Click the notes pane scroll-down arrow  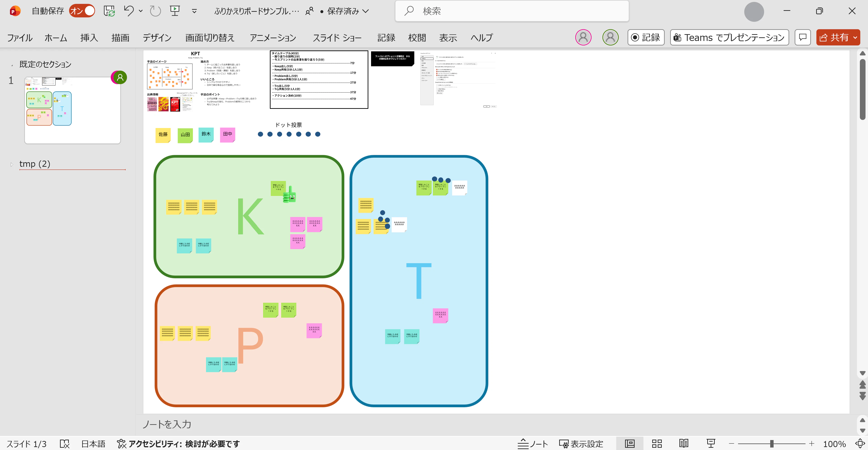863,431
